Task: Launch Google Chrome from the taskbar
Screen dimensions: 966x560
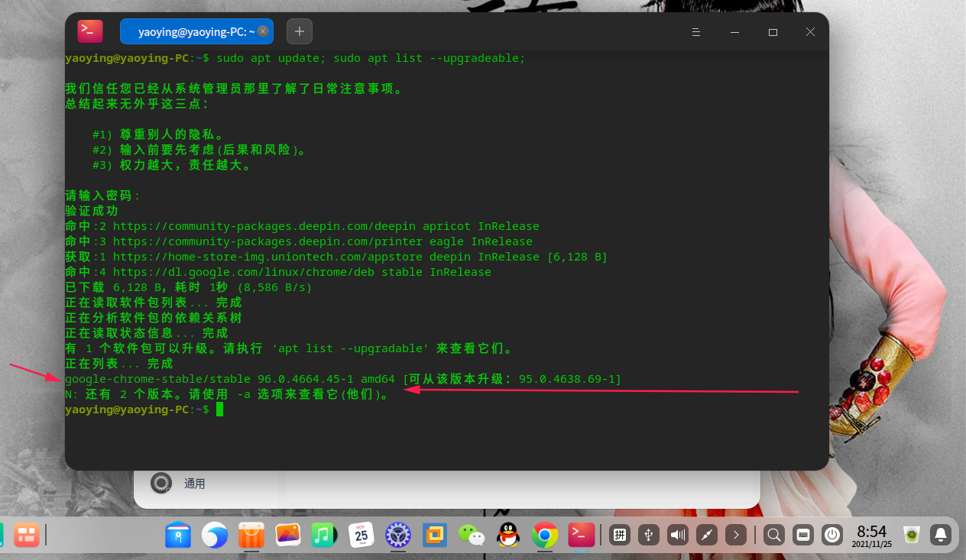Action: coord(544,535)
